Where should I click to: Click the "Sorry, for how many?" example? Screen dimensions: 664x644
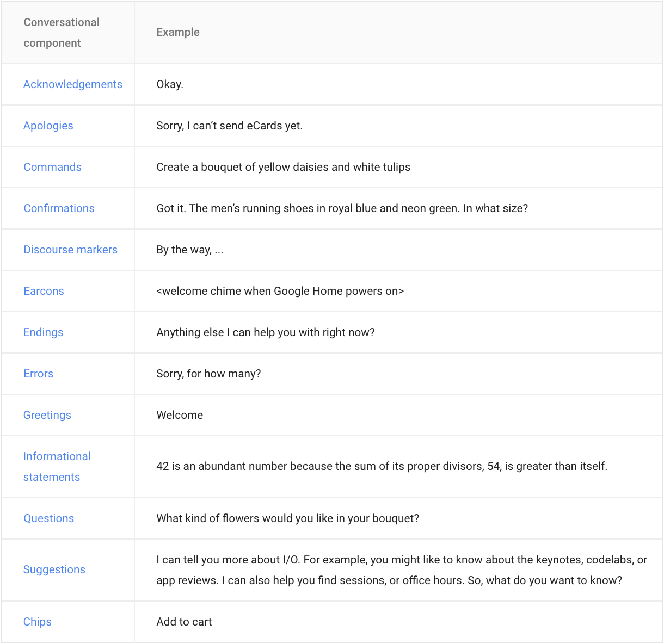pos(208,374)
